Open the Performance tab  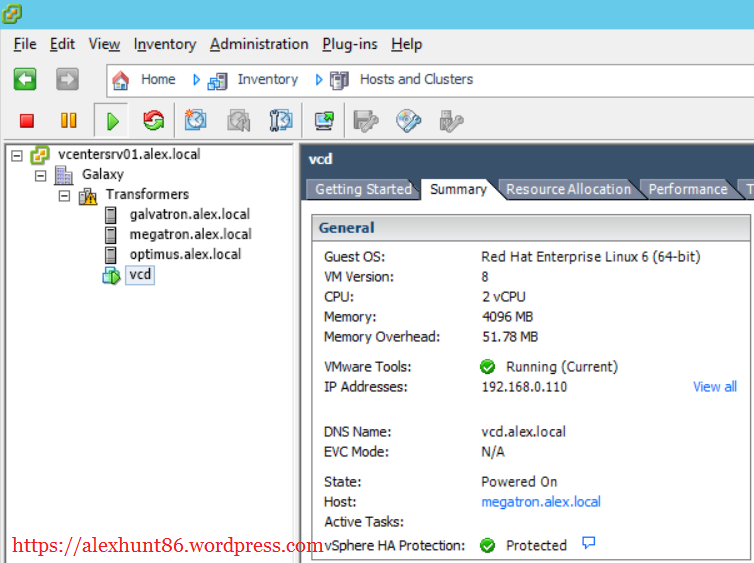click(688, 189)
